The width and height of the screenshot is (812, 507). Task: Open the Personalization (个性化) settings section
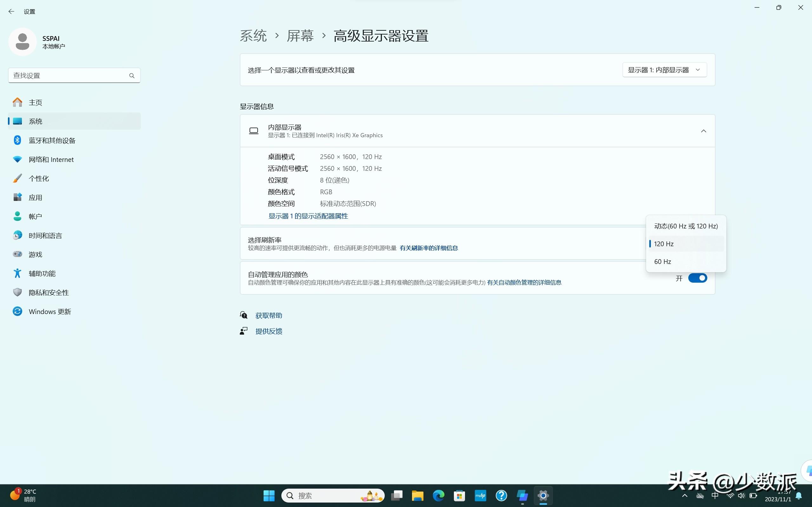pyautogui.click(x=39, y=178)
